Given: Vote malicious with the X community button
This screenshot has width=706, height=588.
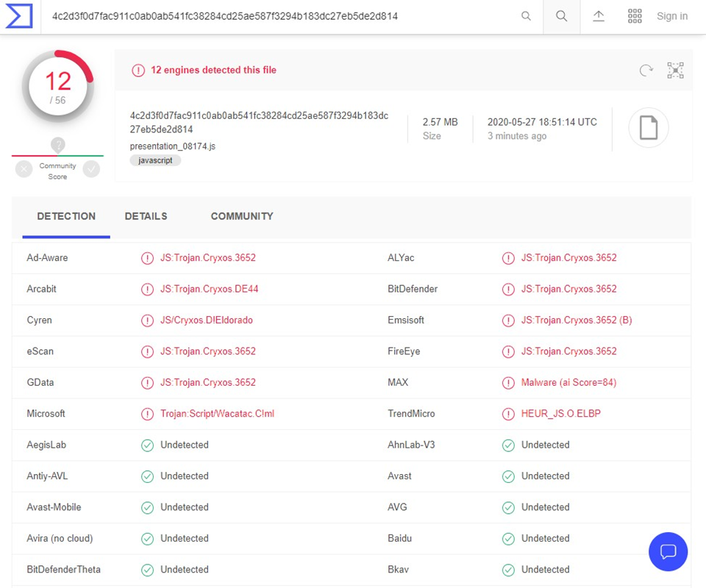Looking at the screenshot, I should [x=24, y=169].
